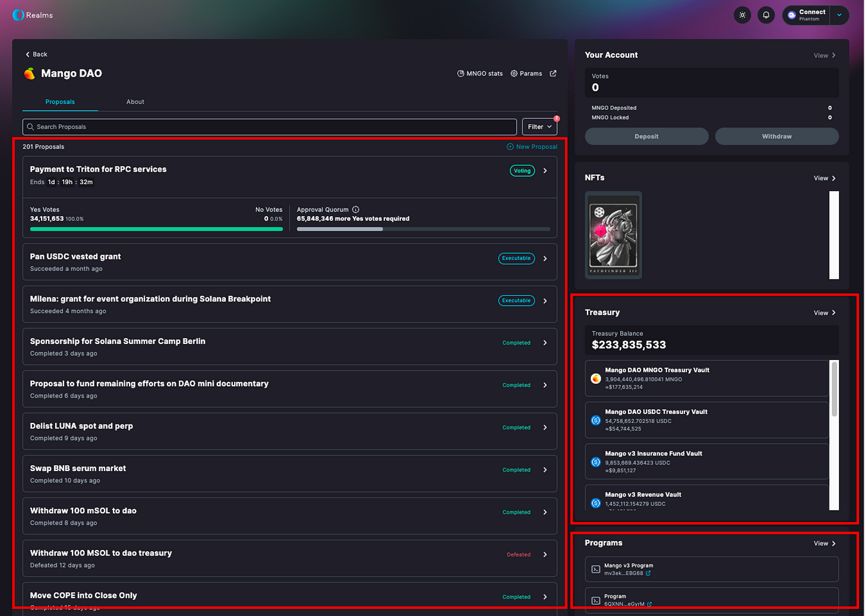This screenshot has width=865, height=616.
Task: Click terminal icon on Mango v3 Program
Action: [596, 569]
